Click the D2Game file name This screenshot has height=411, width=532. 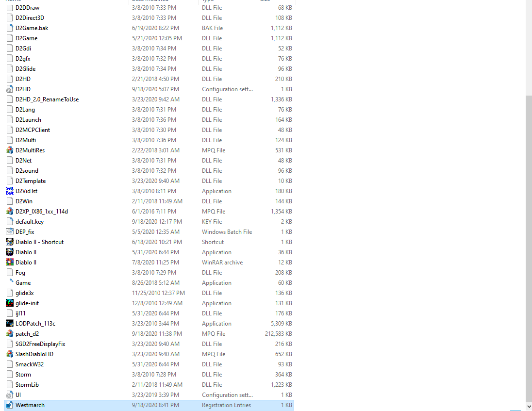pos(27,38)
